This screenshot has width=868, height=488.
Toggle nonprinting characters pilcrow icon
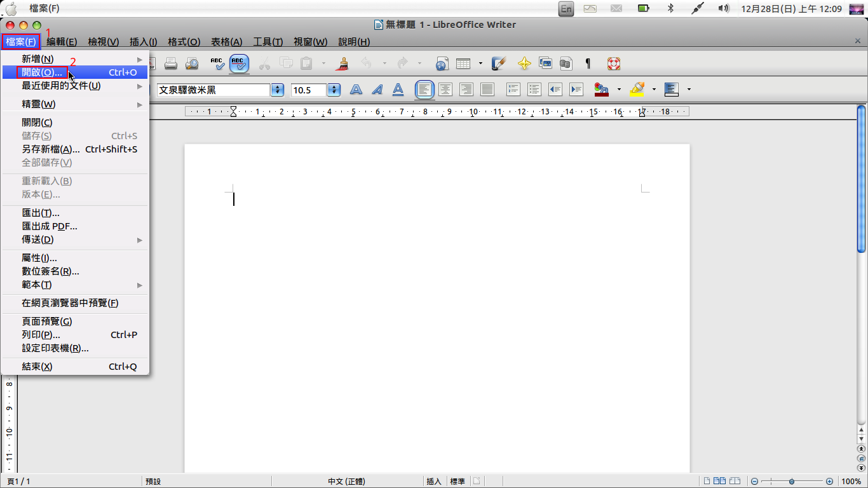coord(588,64)
